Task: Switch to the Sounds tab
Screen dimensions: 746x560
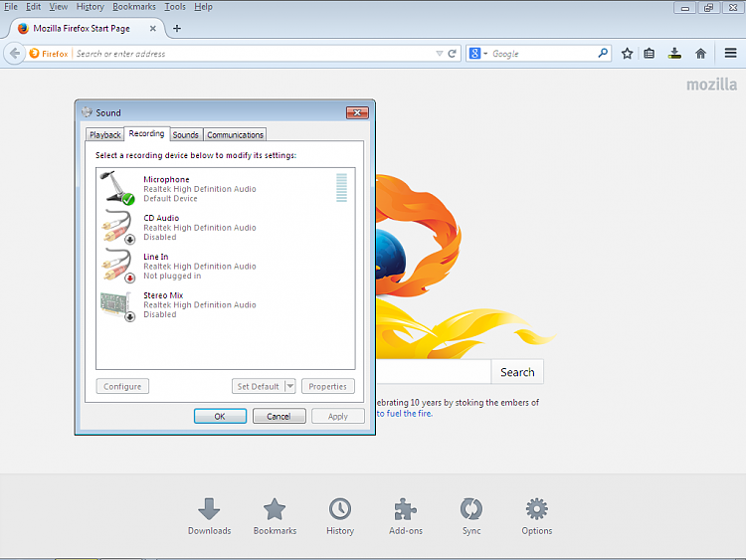Action: click(x=186, y=134)
